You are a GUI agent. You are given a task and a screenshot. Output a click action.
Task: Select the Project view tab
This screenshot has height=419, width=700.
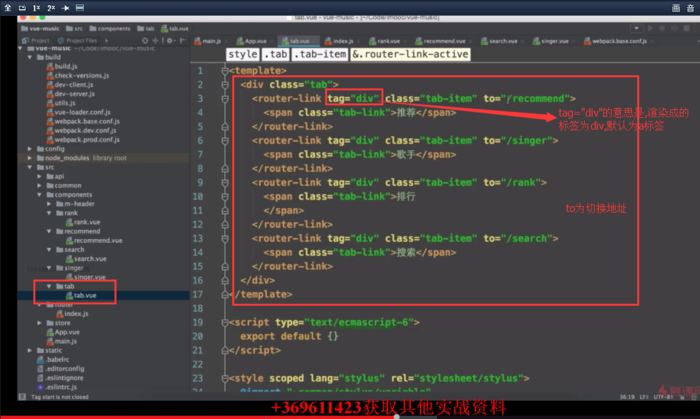coord(36,41)
